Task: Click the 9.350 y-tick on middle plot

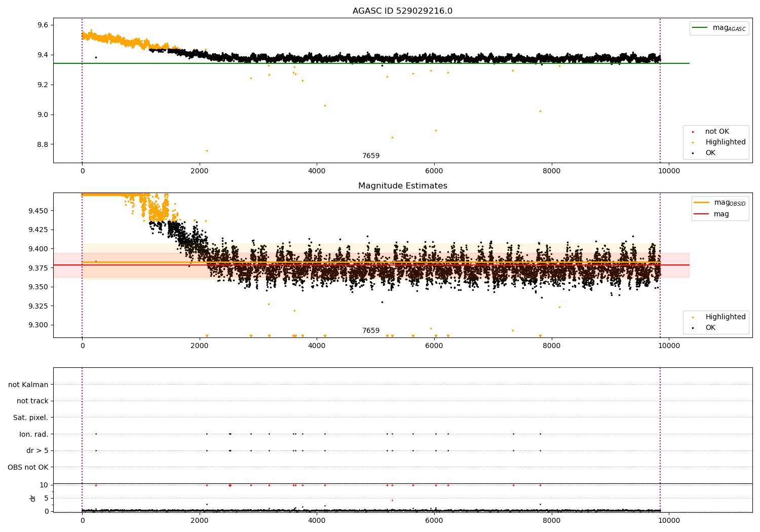Action: (38, 287)
